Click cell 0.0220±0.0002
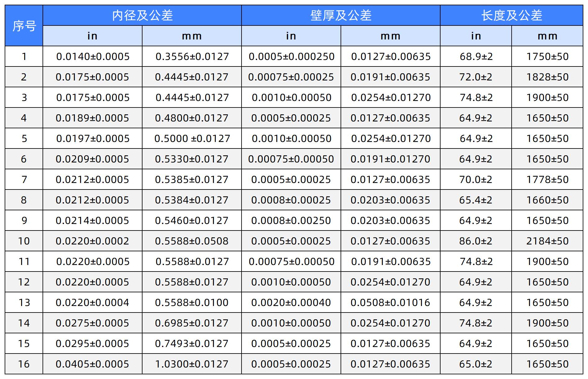The image size is (588, 379). 93,241
